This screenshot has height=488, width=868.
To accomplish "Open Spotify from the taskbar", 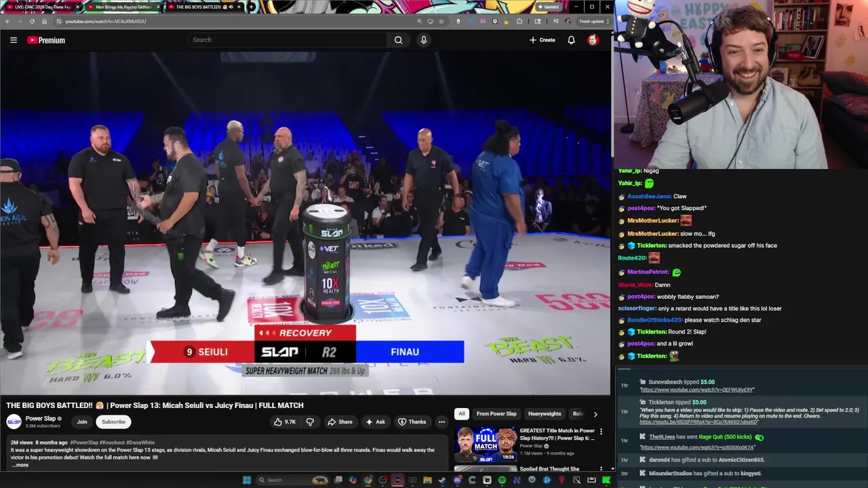I will [502, 480].
